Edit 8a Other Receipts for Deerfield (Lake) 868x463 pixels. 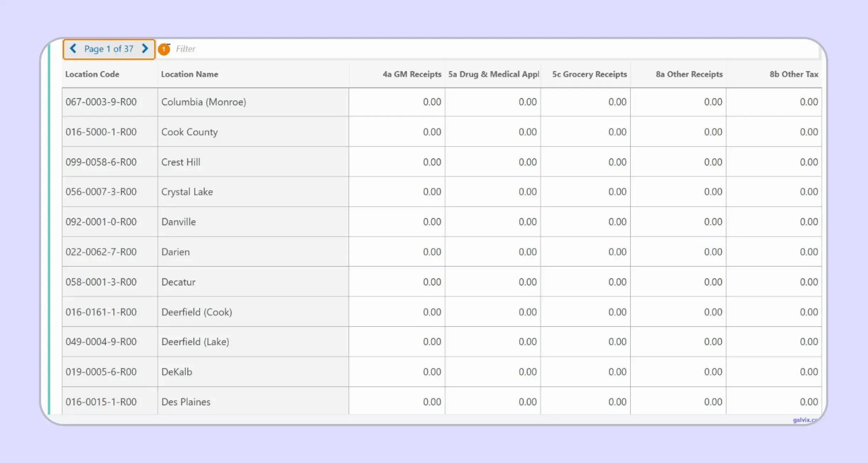pyautogui.click(x=678, y=342)
